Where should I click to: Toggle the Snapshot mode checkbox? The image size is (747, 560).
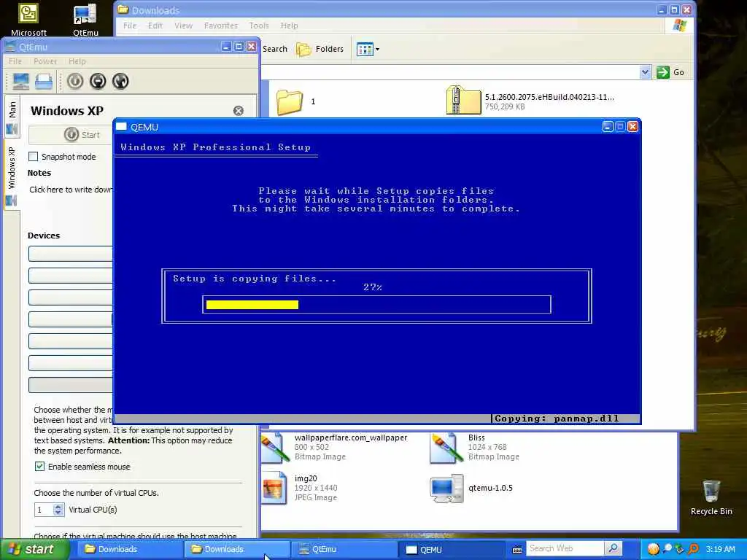(34, 157)
